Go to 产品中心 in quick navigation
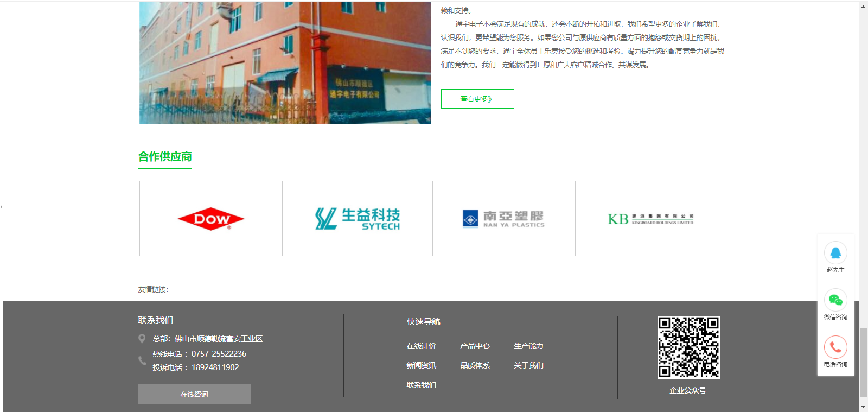This screenshot has height=412, width=868. click(475, 346)
